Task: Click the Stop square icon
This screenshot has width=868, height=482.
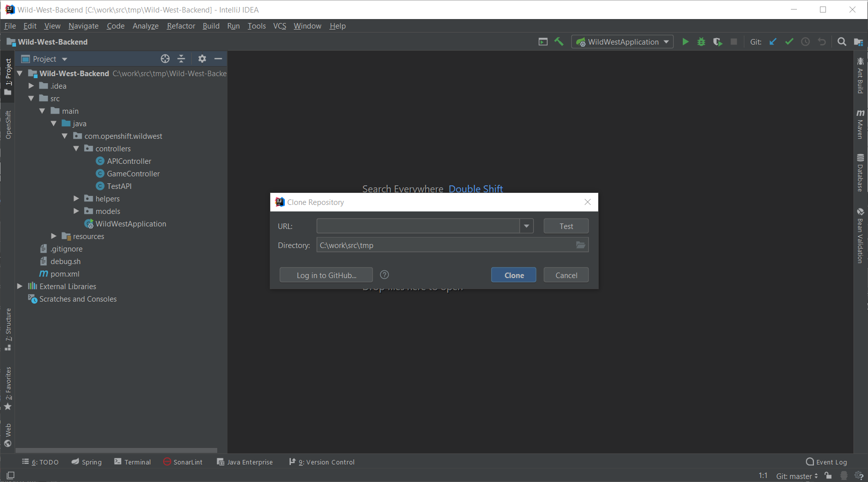Action: pyautogui.click(x=734, y=42)
